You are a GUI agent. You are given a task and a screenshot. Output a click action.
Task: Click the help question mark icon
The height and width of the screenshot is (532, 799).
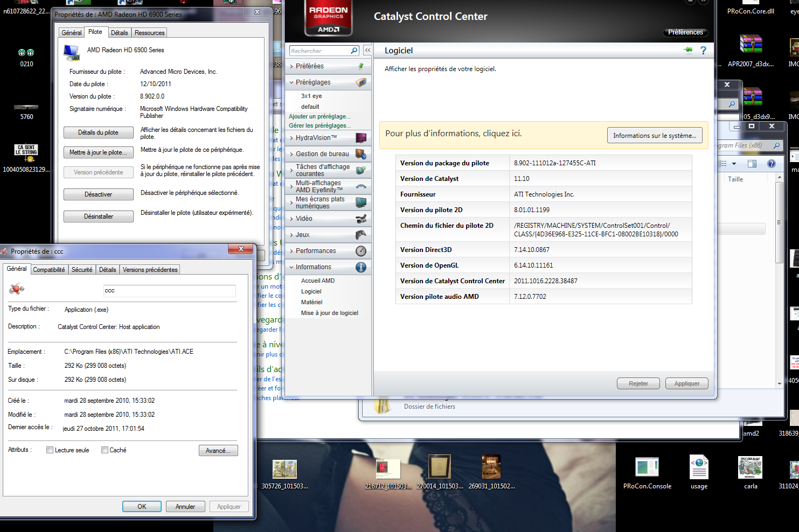pyautogui.click(x=703, y=50)
